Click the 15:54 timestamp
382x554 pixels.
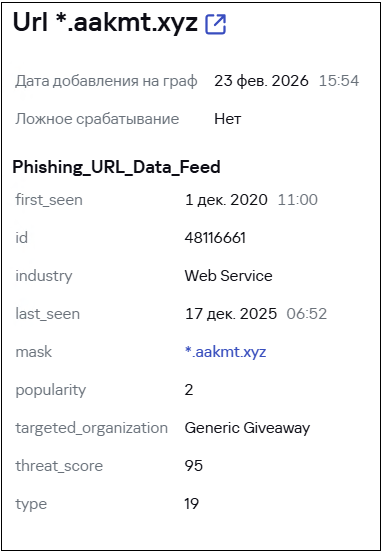[x=339, y=81]
